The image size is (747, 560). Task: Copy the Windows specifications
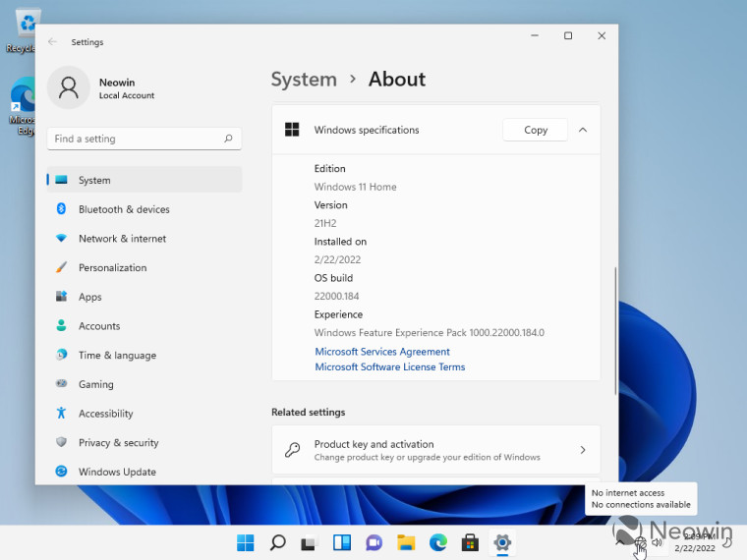pos(535,130)
